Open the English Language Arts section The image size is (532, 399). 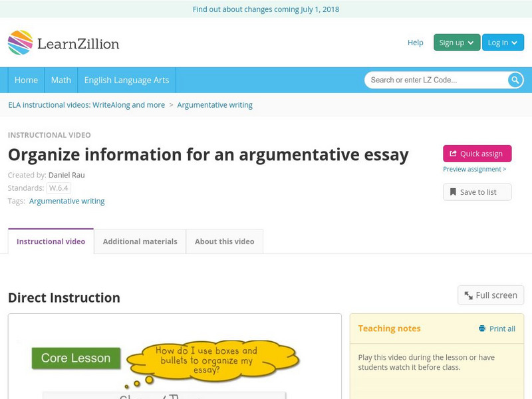click(x=127, y=80)
